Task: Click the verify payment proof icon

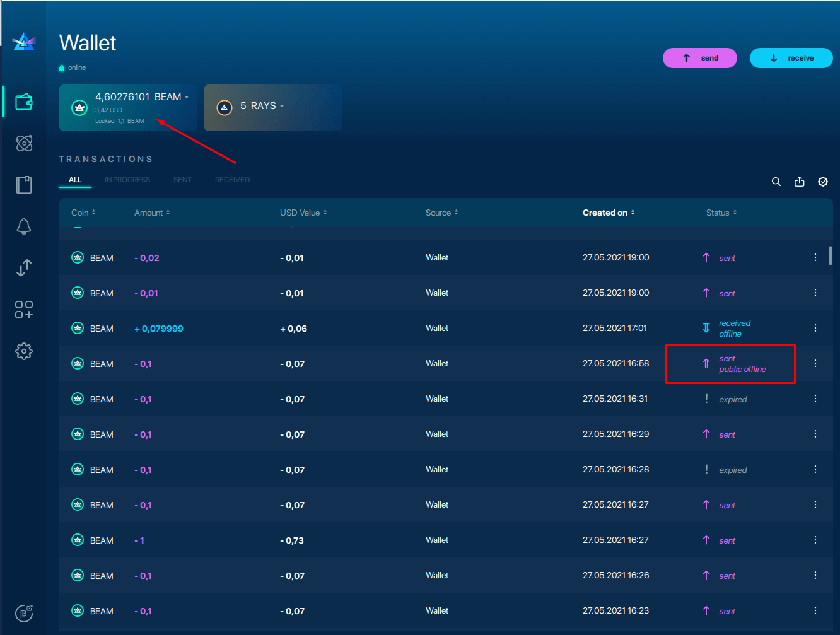Action: point(823,182)
